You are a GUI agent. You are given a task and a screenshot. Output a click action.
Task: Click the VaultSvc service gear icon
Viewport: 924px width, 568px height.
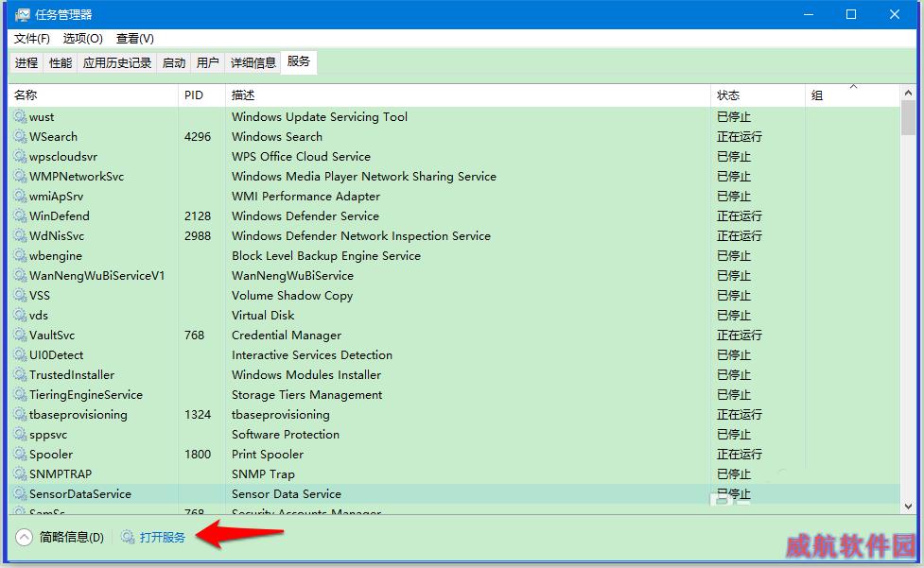[x=20, y=335]
